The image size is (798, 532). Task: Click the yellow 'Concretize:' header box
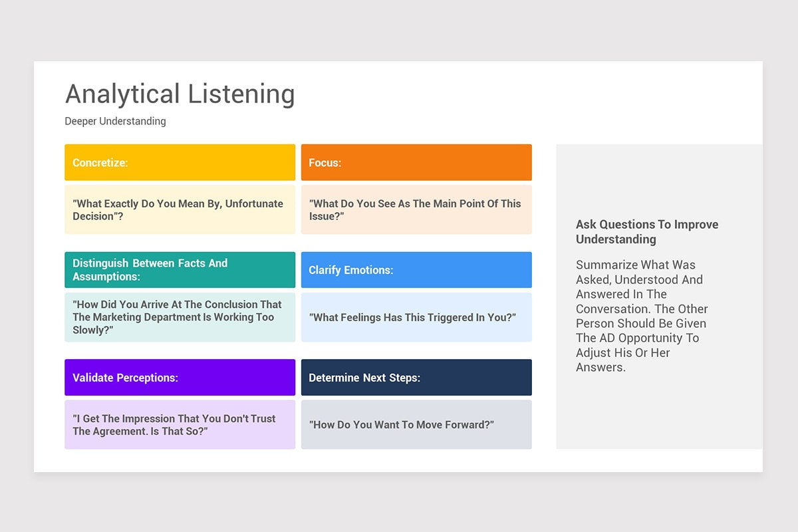[180, 162]
